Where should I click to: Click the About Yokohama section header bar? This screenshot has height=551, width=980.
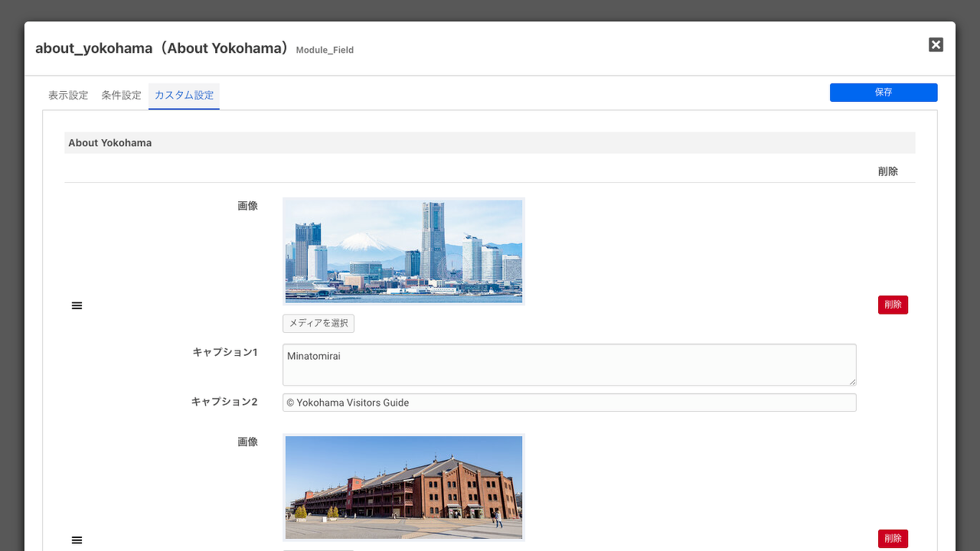click(x=489, y=143)
